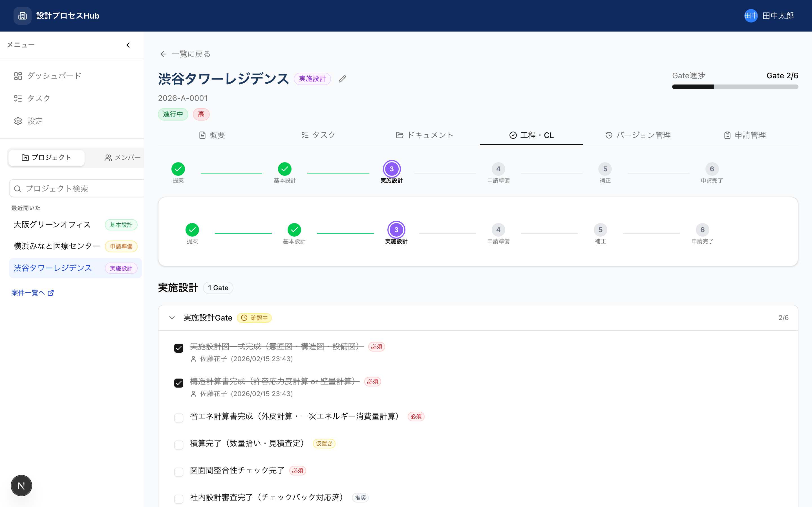Open タスク in the sidebar
Viewport: 812px width, 507px height.
pos(38,98)
